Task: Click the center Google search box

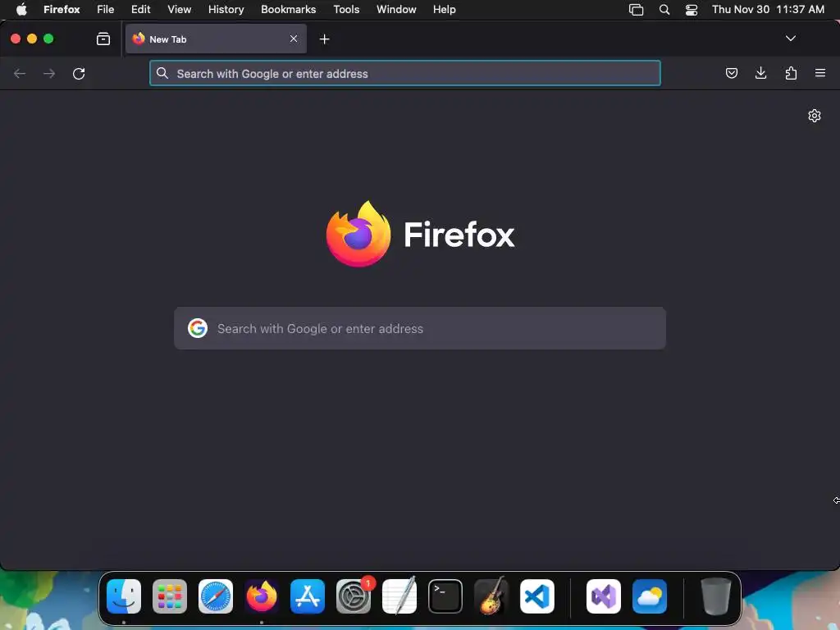Action: [420, 328]
